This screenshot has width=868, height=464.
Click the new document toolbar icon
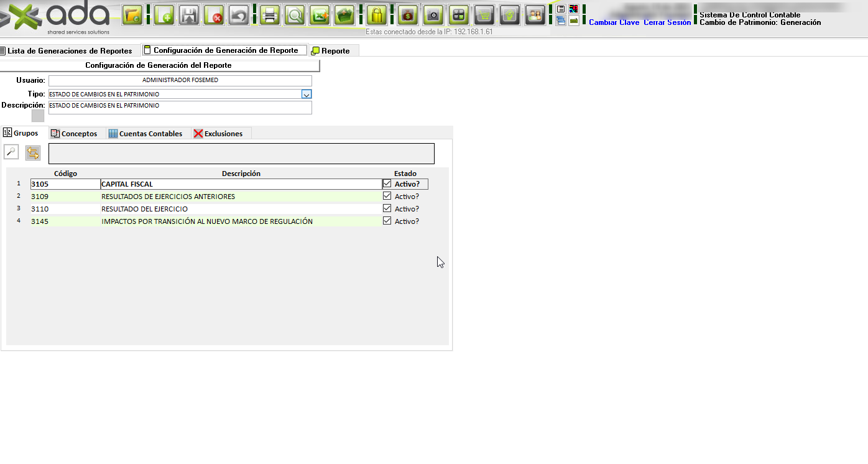point(164,15)
